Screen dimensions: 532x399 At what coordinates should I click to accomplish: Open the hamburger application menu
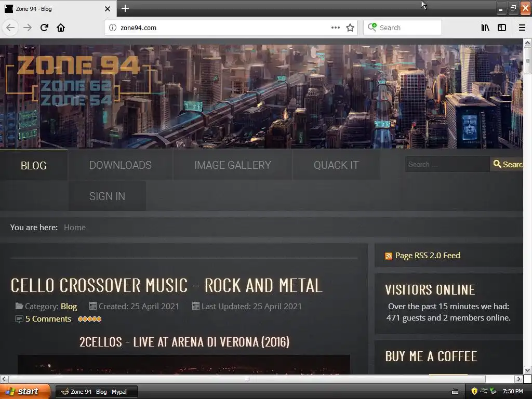pyautogui.click(x=522, y=28)
